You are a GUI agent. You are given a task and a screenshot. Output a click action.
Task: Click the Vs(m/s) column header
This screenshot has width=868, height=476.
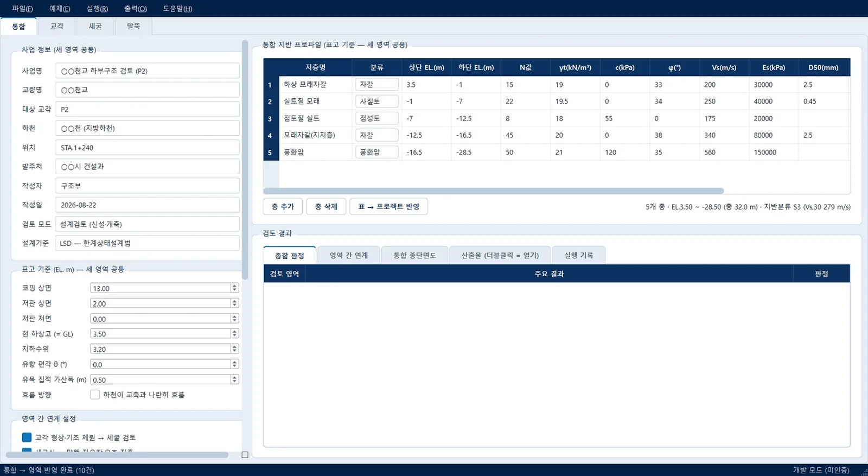click(724, 67)
